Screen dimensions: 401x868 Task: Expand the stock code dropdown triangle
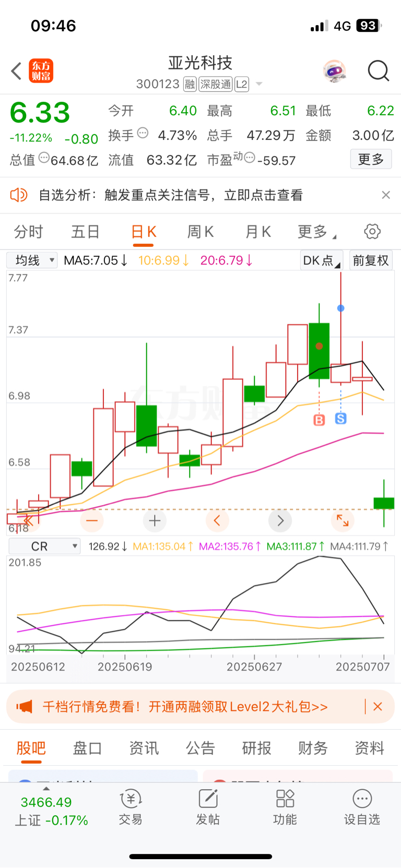[259, 84]
